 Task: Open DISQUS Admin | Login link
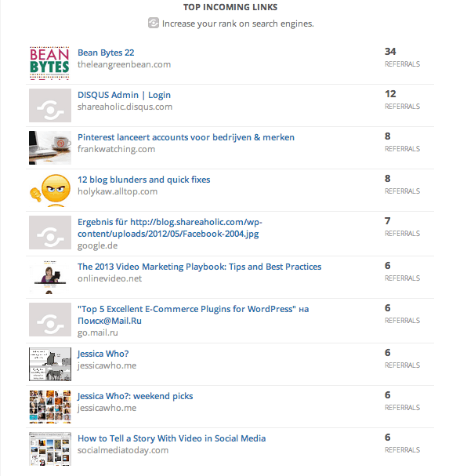click(124, 95)
